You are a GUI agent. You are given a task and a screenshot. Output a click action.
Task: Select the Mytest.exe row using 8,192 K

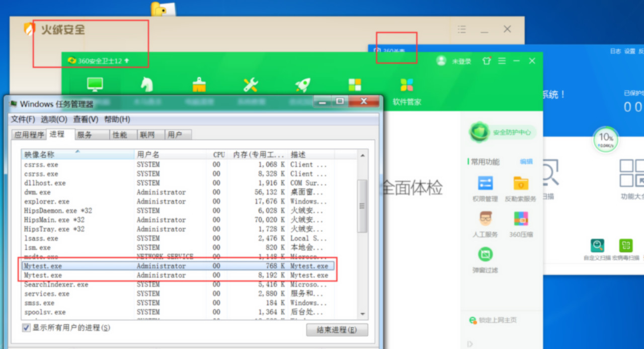coord(179,275)
